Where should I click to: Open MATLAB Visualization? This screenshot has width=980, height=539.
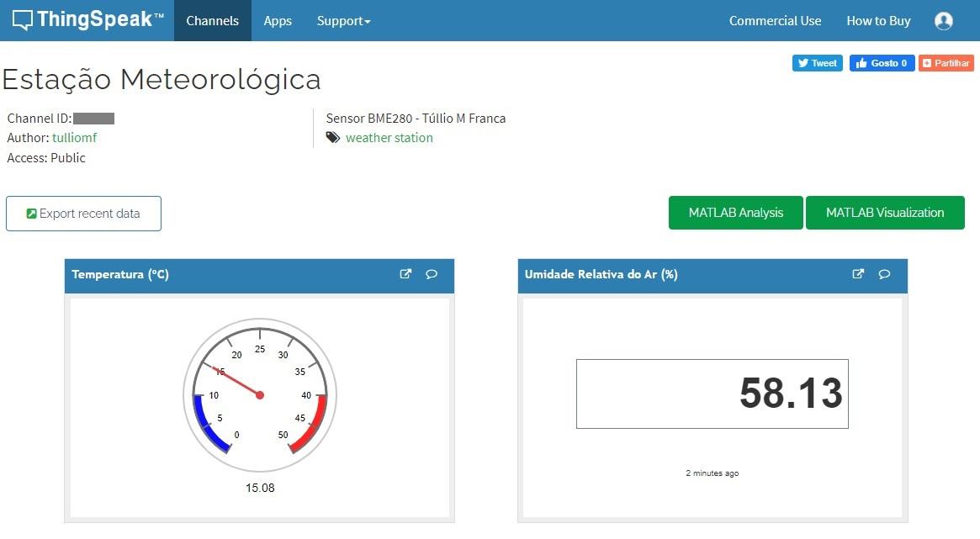click(885, 213)
